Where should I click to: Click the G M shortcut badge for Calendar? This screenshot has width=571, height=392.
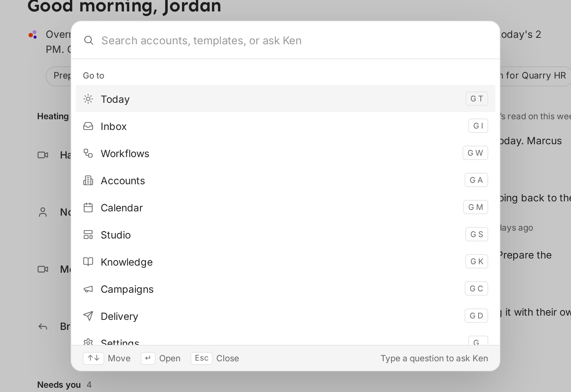point(476,207)
